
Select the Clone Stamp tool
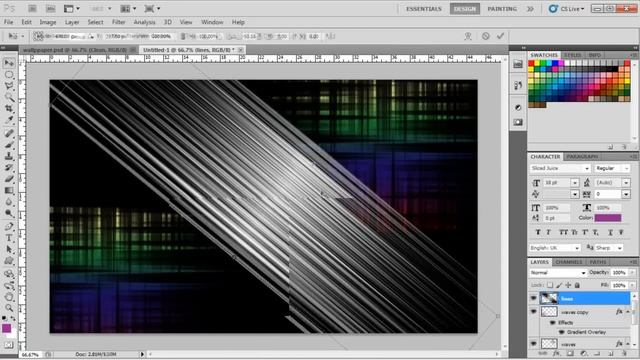9,156
